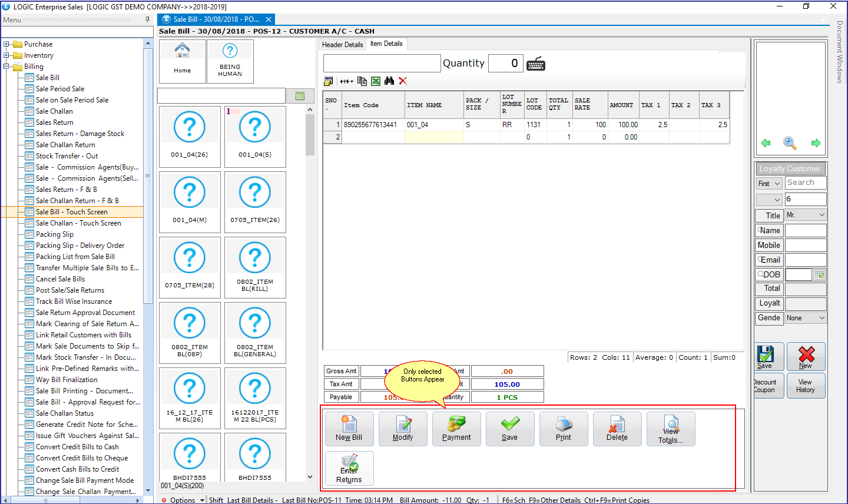Click the Mobile input field

coord(806,246)
